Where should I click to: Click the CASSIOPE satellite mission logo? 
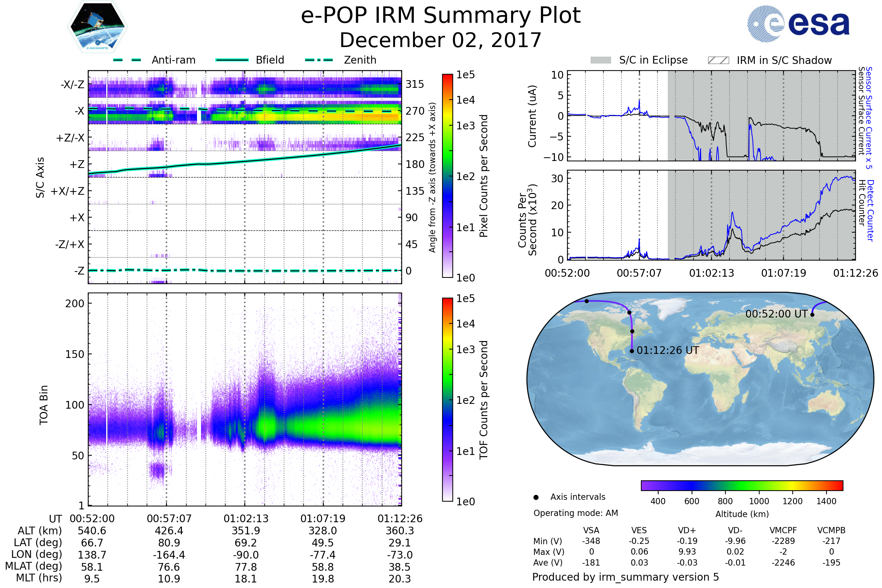pyautogui.click(x=97, y=27)
